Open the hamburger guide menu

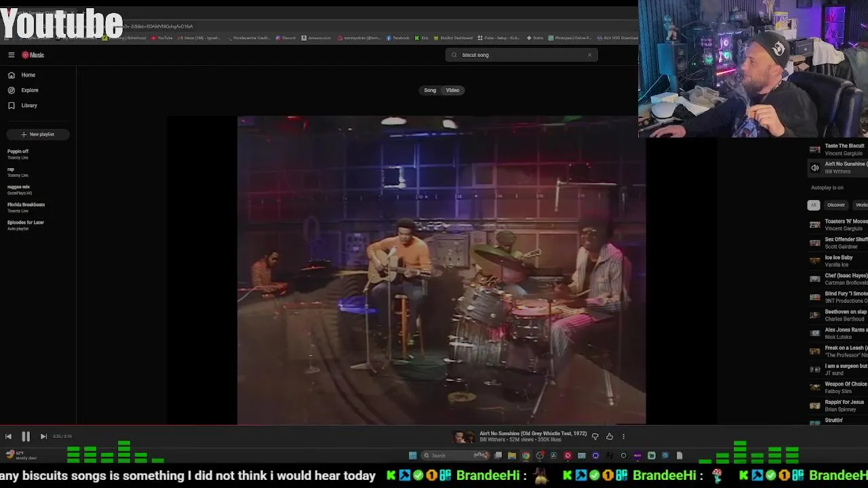11,55
